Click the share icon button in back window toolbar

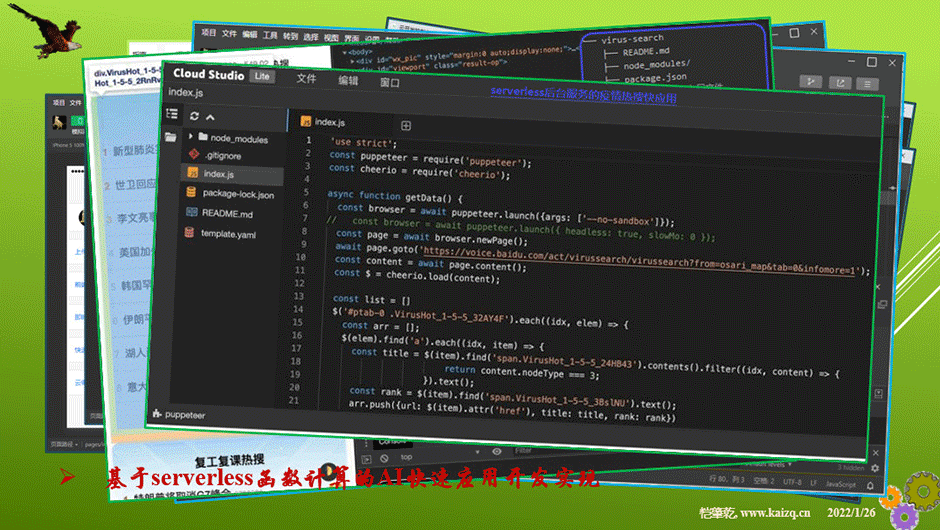point(840,83)
